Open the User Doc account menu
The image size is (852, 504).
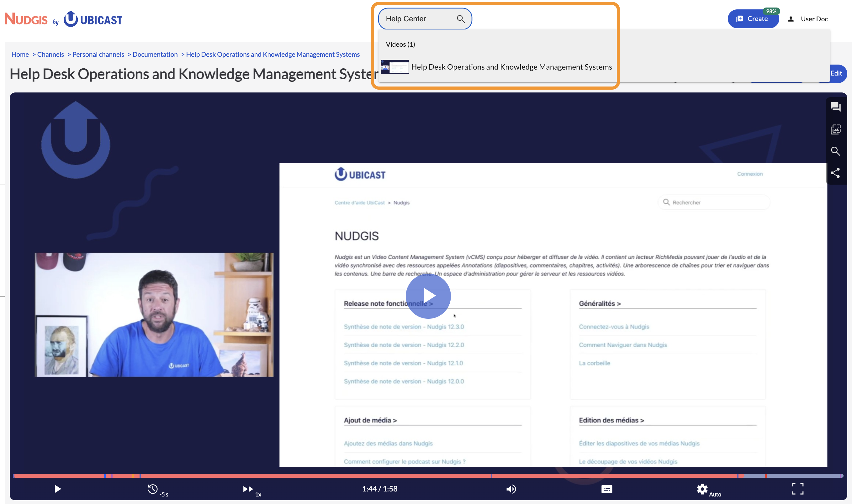[x=814, y=19]
